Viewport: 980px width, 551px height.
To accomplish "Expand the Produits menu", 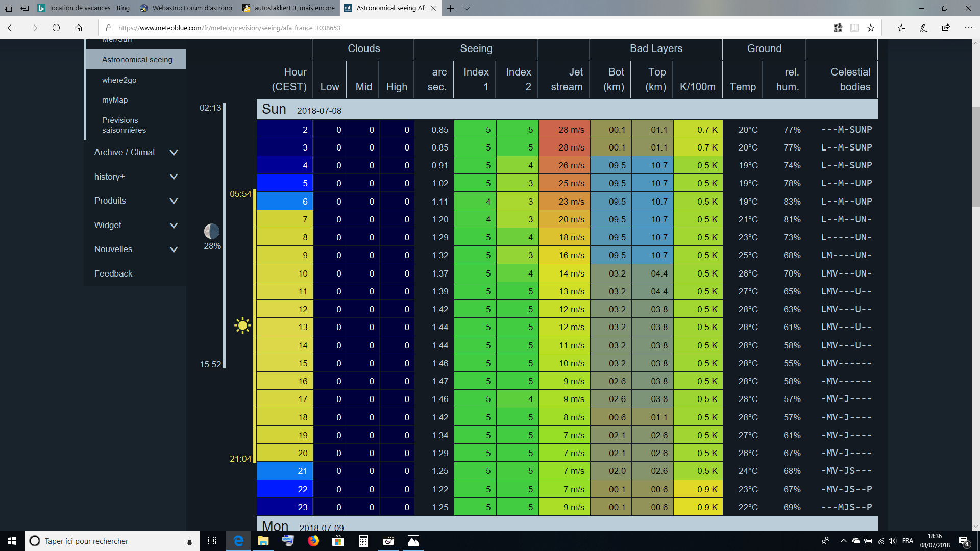I will point(174,201).
